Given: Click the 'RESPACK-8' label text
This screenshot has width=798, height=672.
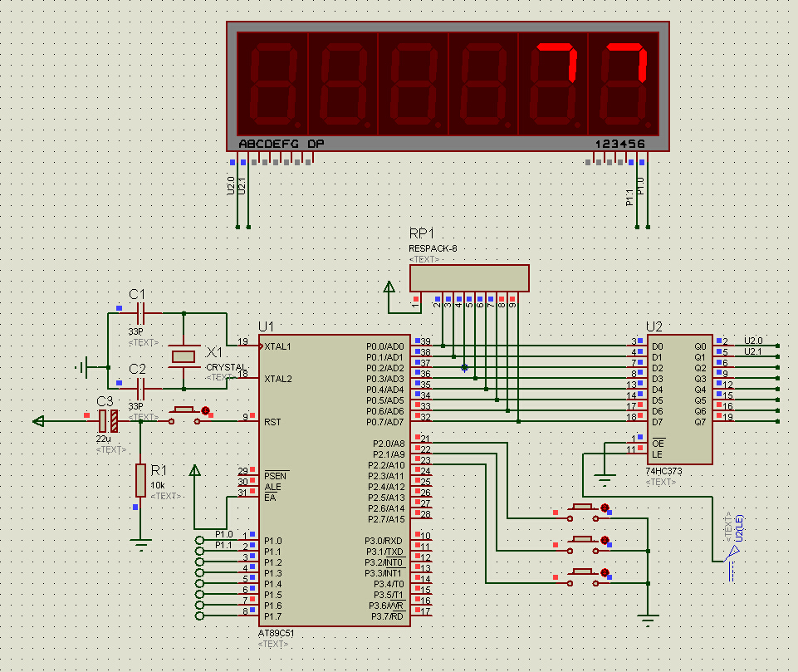Looking at the screenshot, I should point(433,248).
